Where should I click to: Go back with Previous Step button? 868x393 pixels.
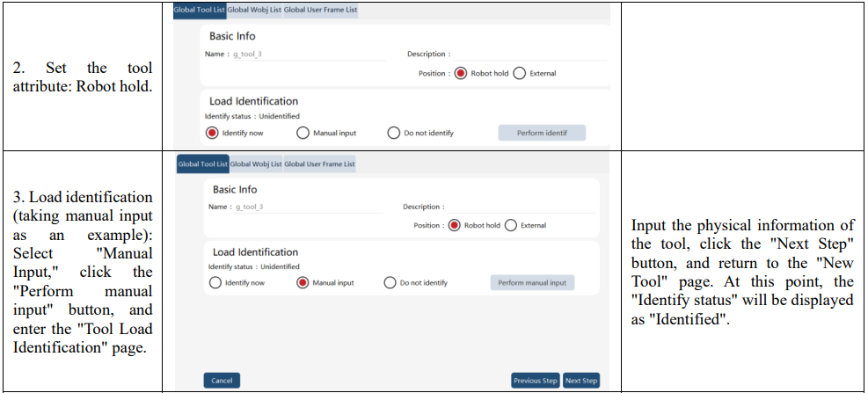(x=535, y=381)
